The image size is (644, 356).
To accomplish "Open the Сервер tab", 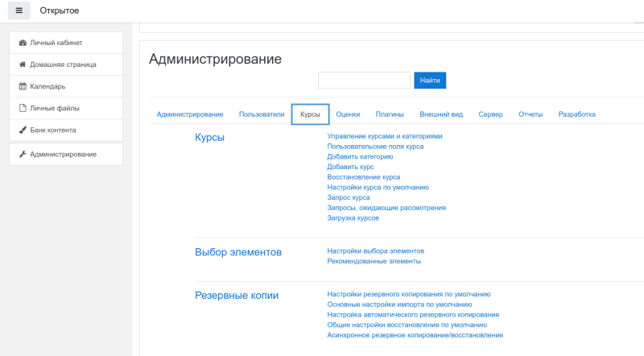I will pos(490,114).
